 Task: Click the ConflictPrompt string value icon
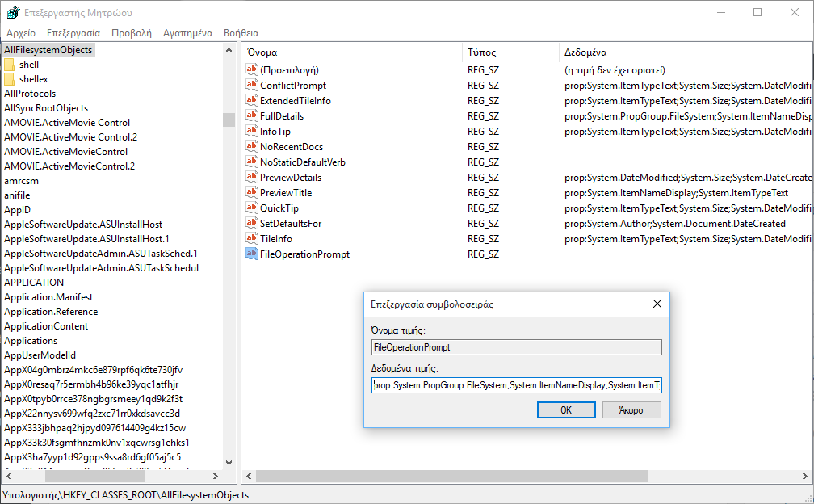coord(251,86)
